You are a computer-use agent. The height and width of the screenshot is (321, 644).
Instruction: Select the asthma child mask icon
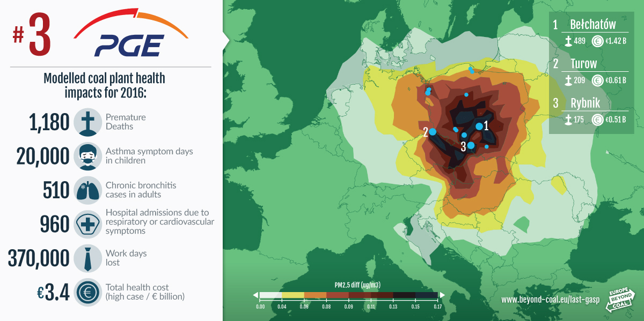tap(87, 155)
